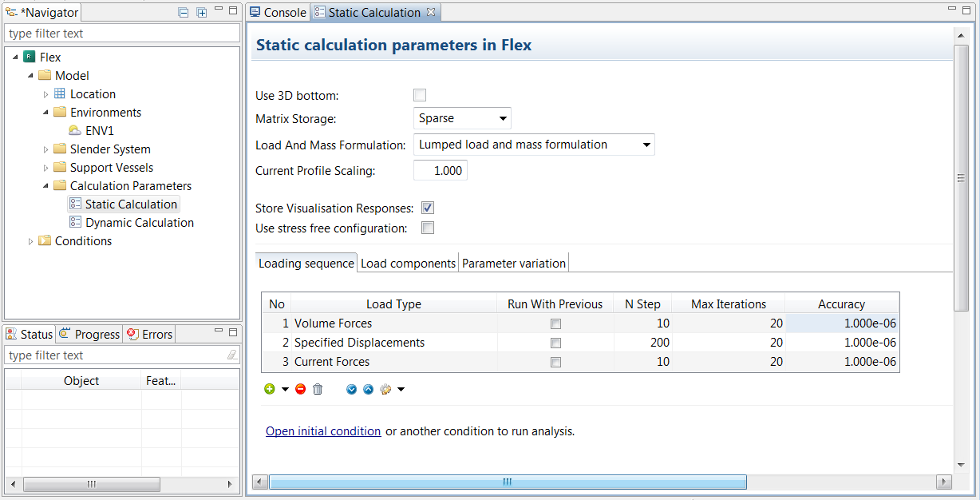The width and height of the screenshot is (980, 500).
Task: Uncheck Store Visualisation Responses
Action: point(428,208)
